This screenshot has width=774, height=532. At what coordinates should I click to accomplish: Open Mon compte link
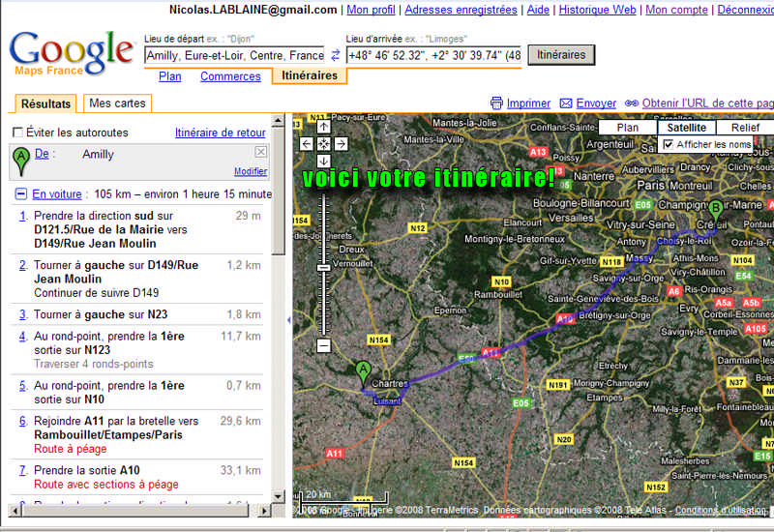point(676,10)
